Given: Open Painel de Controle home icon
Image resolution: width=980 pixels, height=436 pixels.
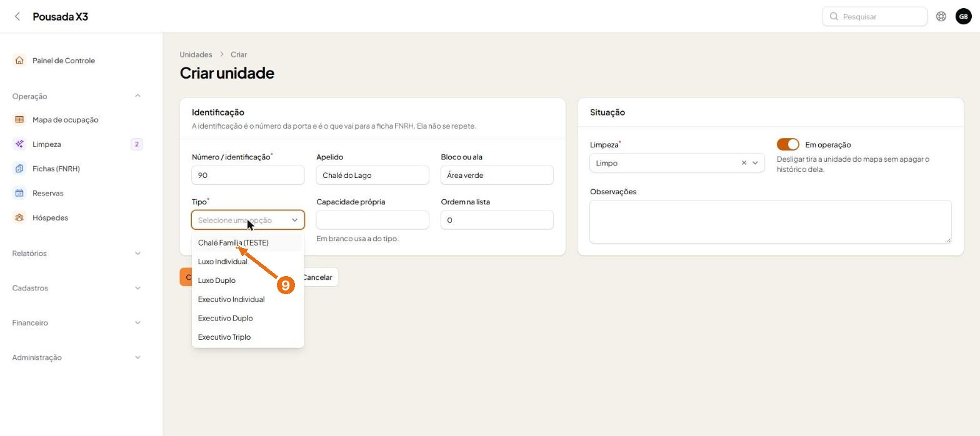Looking at the screenshot, I should point(19,61).
